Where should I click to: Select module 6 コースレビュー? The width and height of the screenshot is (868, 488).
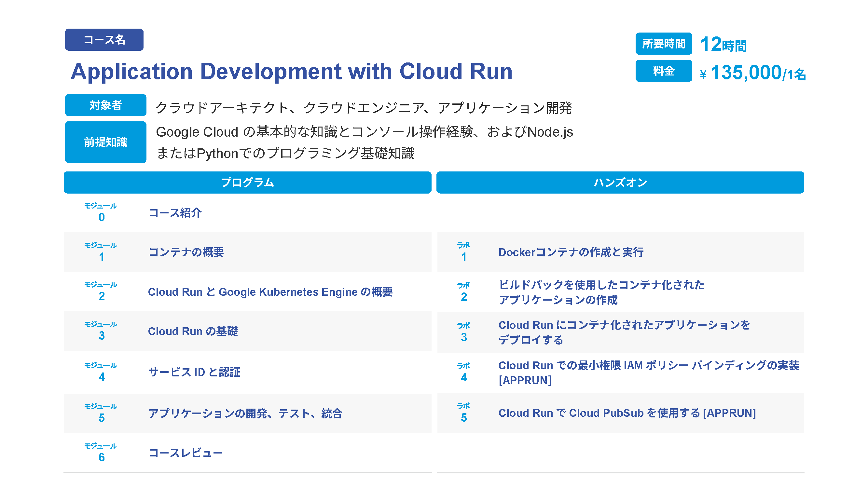click(185, 453)
